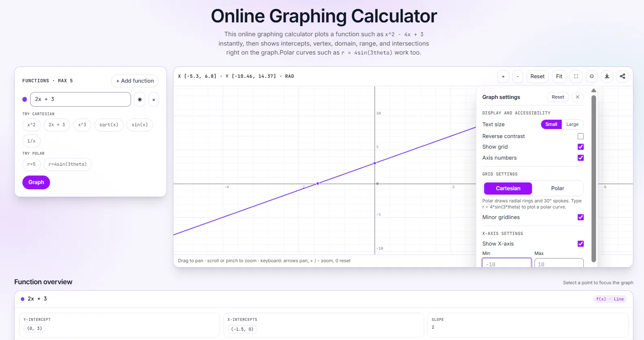644x340 pixels.
Task: Toggle visibility of the 2x + 3 function
Action: pyautogui.click(x=140, y=99)
